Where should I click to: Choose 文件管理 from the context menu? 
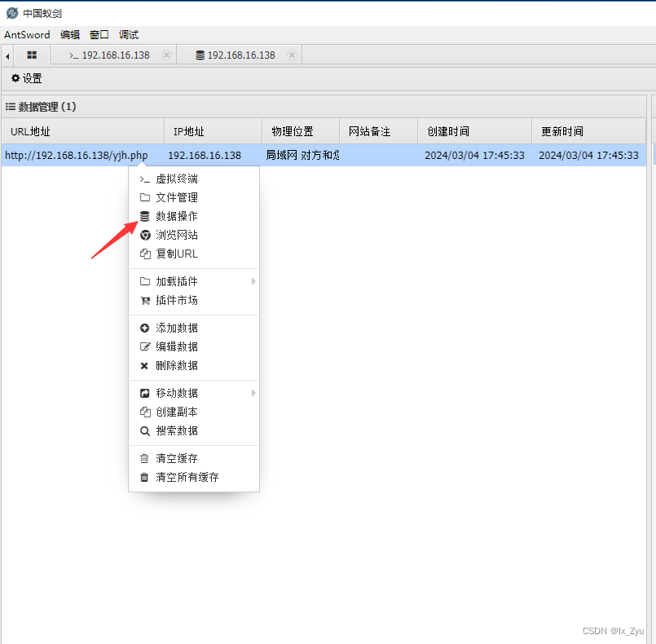click(x=194, y=197)
